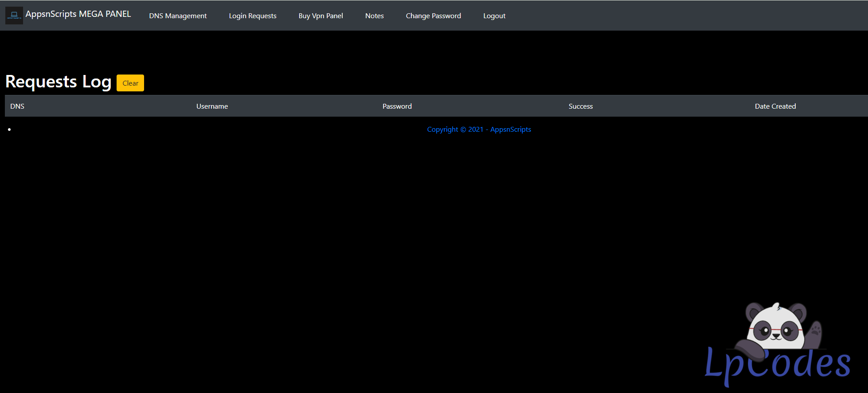The width and height of the screenshot is (868, 393).
Task: Click the bullet point beside the footer
Action: tap(9, 130)
